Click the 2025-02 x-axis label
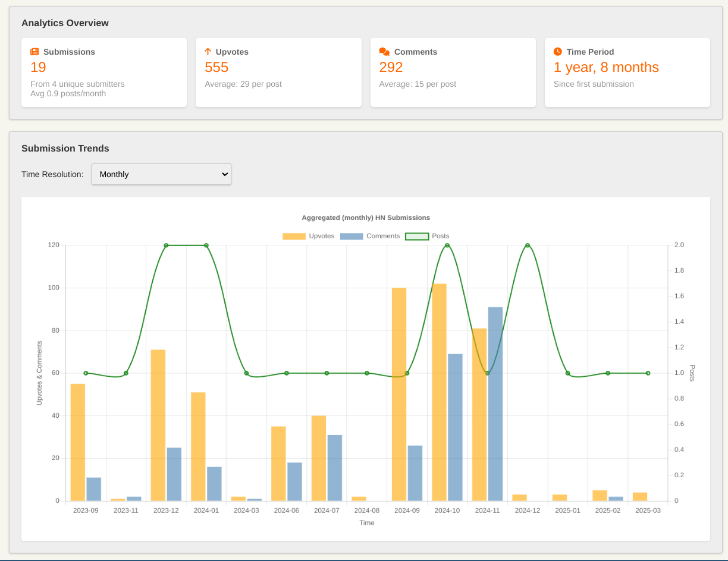 tap(608, 510)
